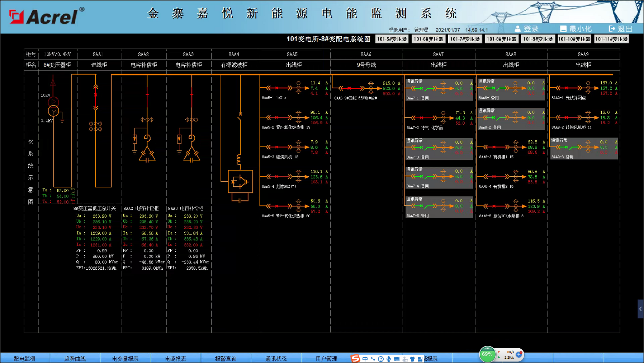Viewport: 644px width, 363px height.
Task: Click the blue plus network monitor icon
Action: [519, 354]
